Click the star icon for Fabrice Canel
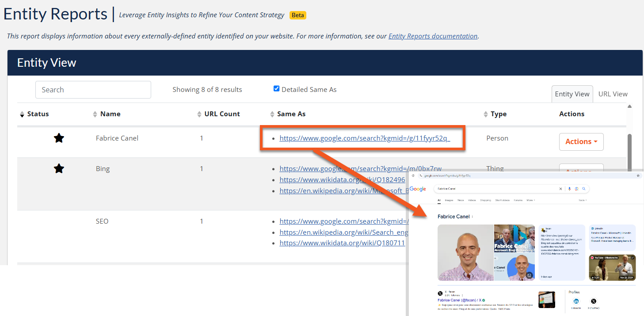 pos(59,138)
